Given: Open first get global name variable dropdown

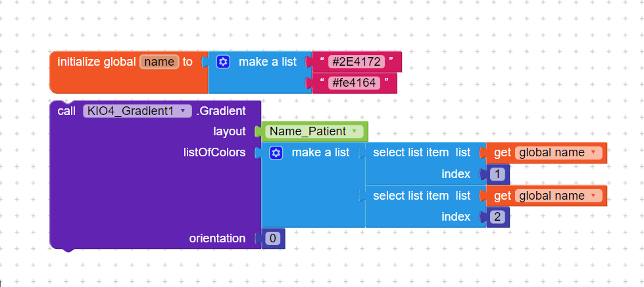Looking at the screenshot, I should pyautogui.click(x=558, y=153).
